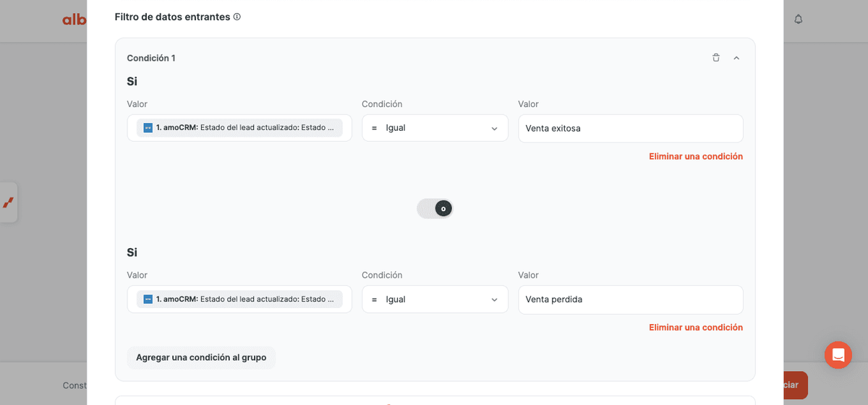Collapse Condición 1 group using the chevron
The image size is (868, 405).
point(736,58)
